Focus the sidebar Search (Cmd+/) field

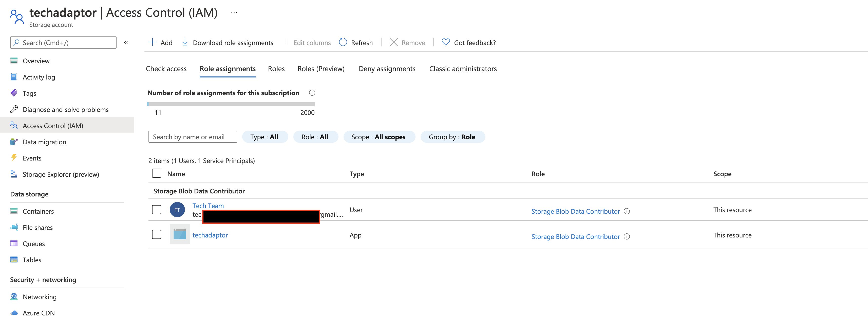point(63,43)
